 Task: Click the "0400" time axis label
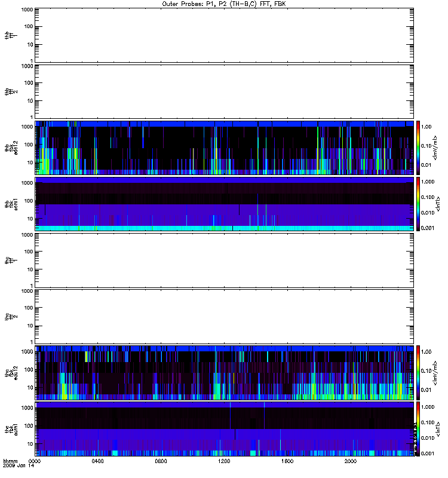pos(97,461)
